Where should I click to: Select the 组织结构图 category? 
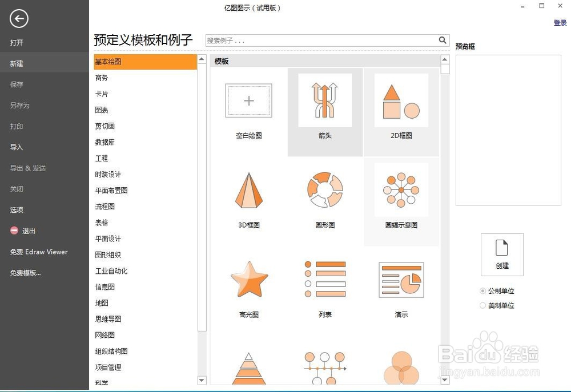111,351
